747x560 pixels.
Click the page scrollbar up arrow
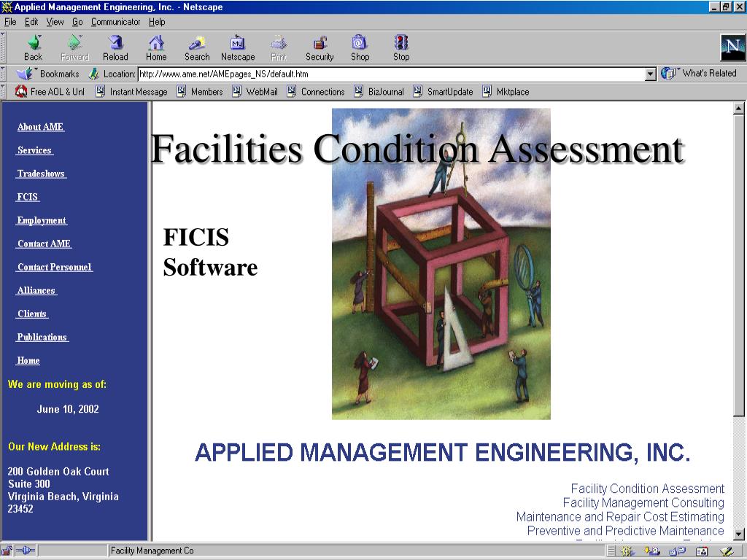pyautogui.click(x=738, y=108)
